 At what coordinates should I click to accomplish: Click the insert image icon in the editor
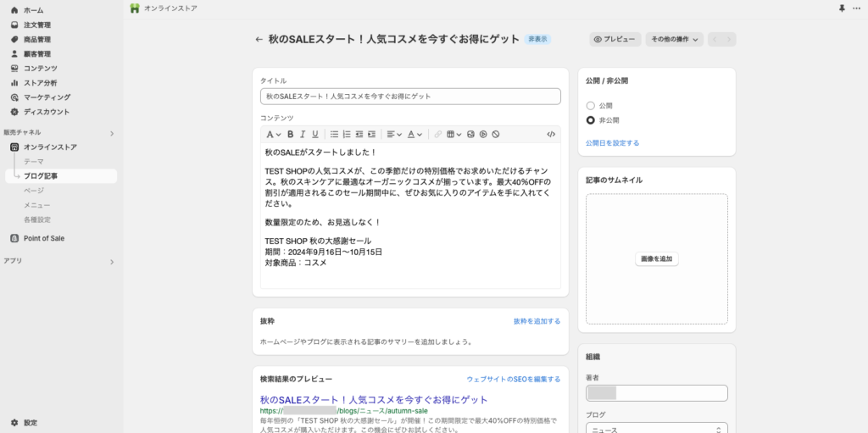click(x=470, y=134)
